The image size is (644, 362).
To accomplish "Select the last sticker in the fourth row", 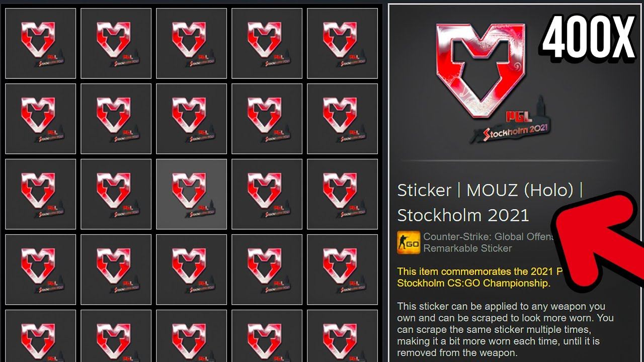I will pos(342,269).
